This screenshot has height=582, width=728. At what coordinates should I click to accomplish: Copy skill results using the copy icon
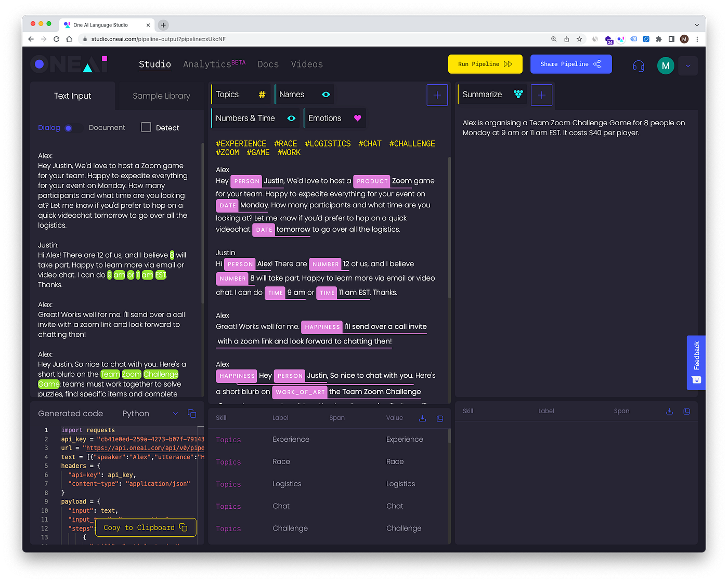point(439,418)
